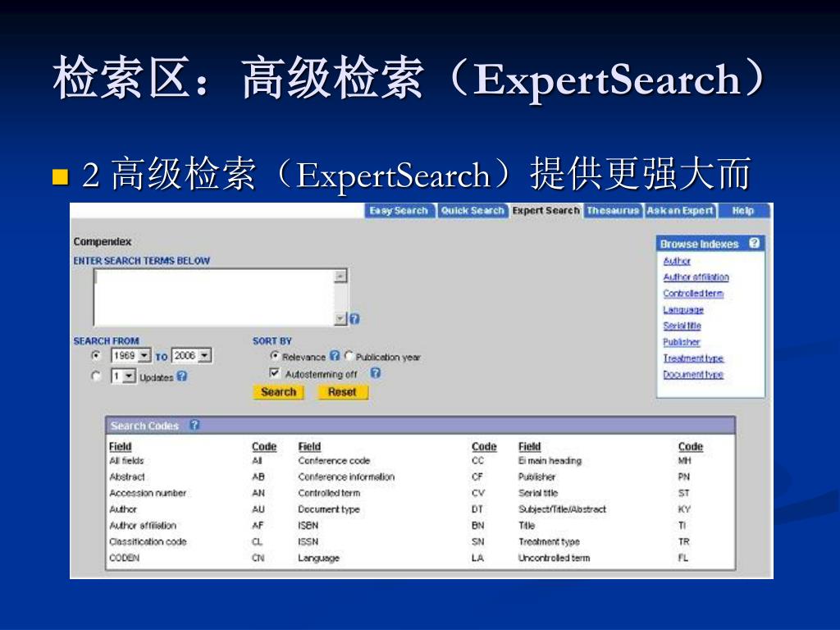Image resolution: width=840 pixels, height=630 pixels.
Task: Browse the Author index link
Action: point(677,261)
